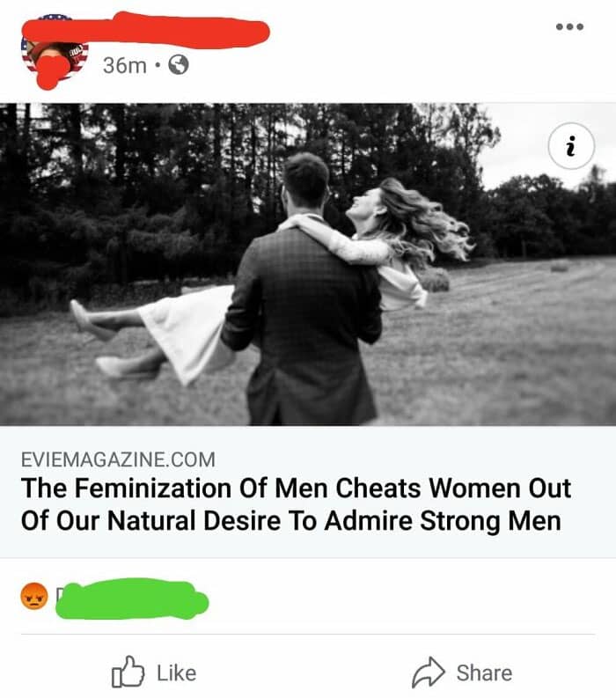
Task: Click the 36m post timestamp
Action: (125, 65)
